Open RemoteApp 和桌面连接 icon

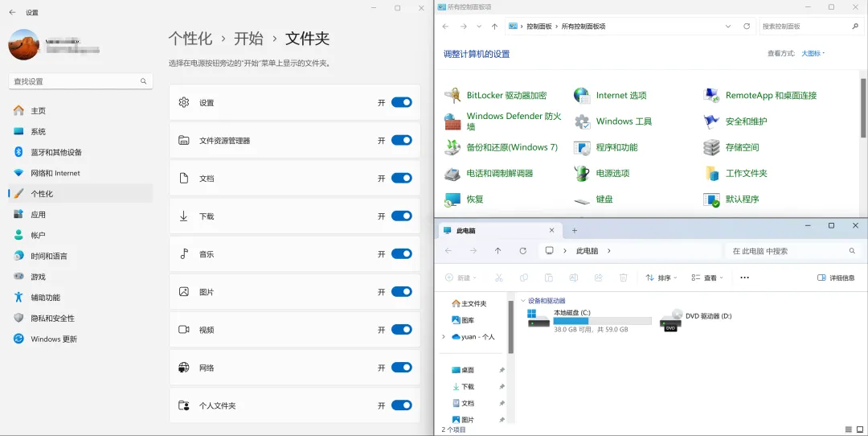click(711, 95)
